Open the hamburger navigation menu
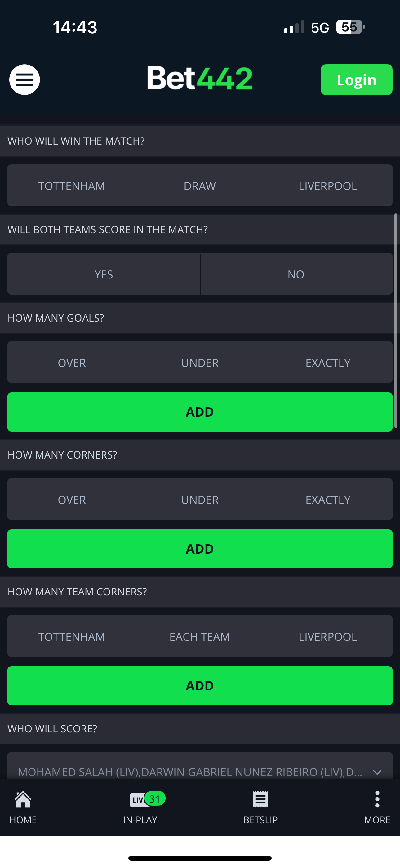 pos(24,79)
